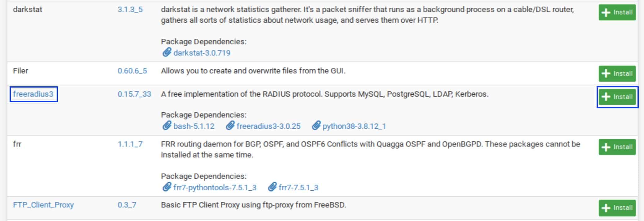Viewport: 644px width, 221px height.
Task: Click the paperclip icon beside freeradius3-3.0.25
Action: point(230,126)
